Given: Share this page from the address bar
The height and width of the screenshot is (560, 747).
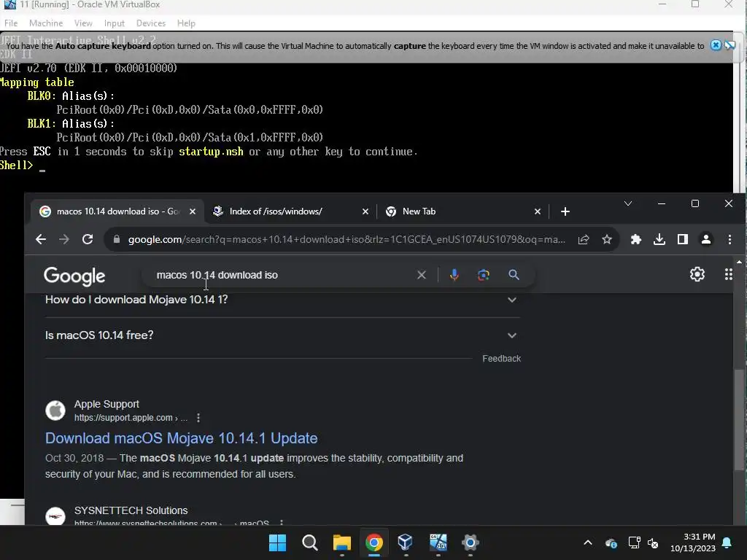Looking at the screenshot, I should (584, 239).
